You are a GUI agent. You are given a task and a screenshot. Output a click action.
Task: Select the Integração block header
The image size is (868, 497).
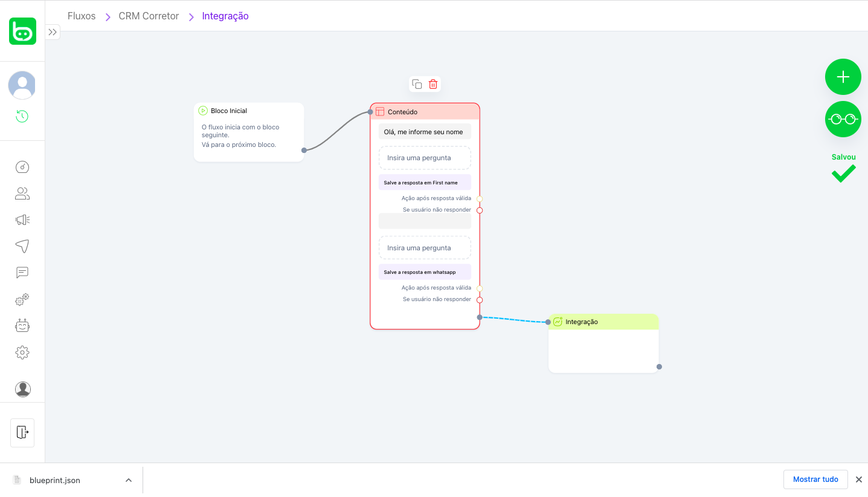pos(603,322)
